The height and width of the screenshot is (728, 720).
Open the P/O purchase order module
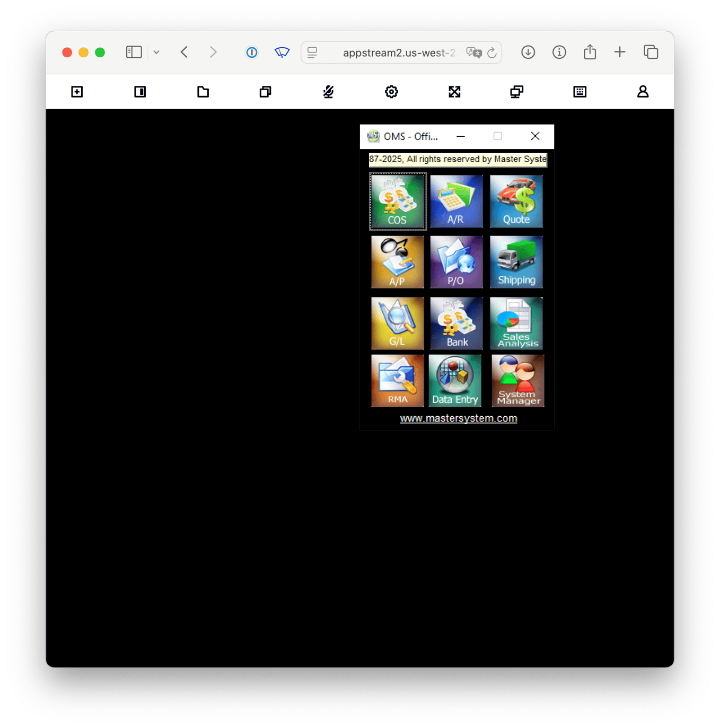pyautogui.click(x=456, y=261)
